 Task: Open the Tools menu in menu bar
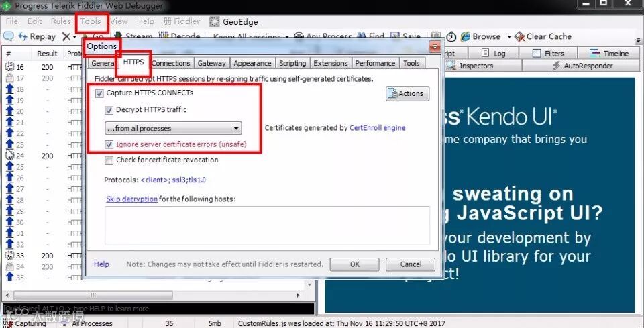point(91,21)
